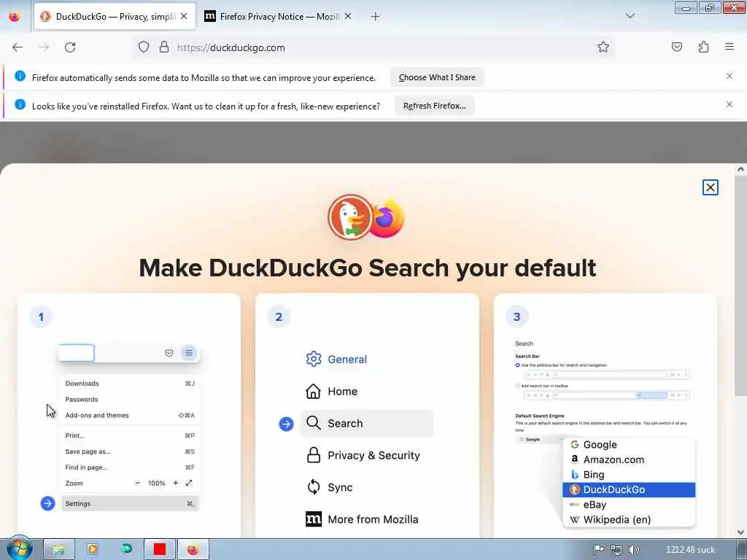Viewport: 747px width, 560px height.
Task: Click the Google entry in step 3 list
Action: pyautogui.click(x=629, y=444)
